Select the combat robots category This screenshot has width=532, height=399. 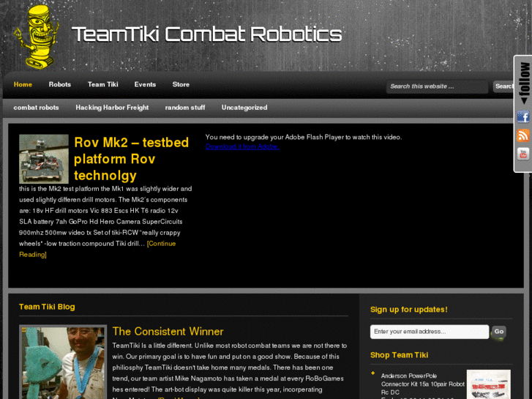click(36, 108)
